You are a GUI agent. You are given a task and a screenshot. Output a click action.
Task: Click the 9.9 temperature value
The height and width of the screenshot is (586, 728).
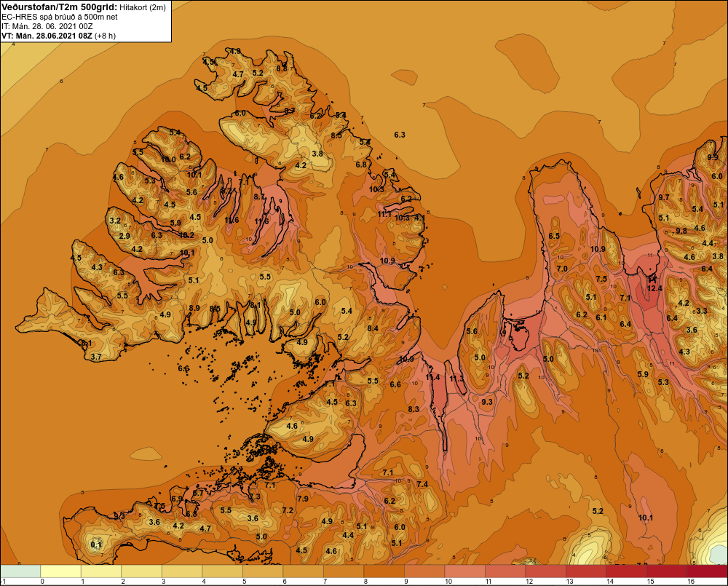[x=713, y=157]
